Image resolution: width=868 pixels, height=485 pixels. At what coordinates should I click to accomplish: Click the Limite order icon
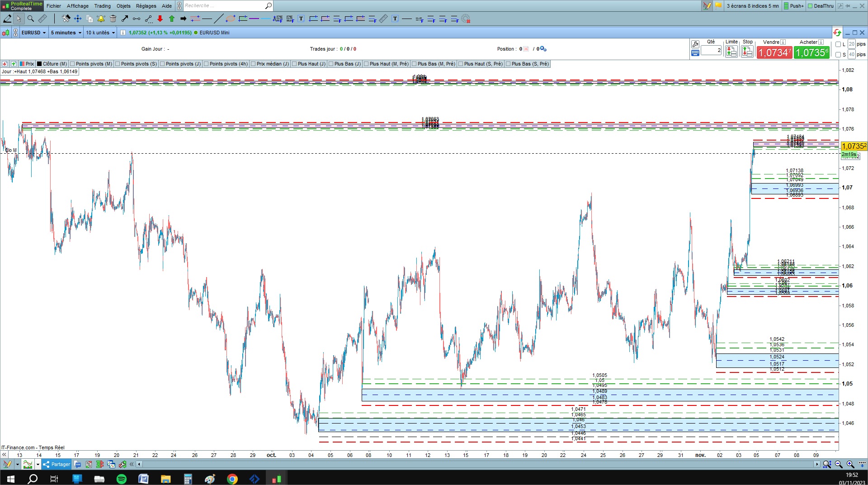coord(731,52)
